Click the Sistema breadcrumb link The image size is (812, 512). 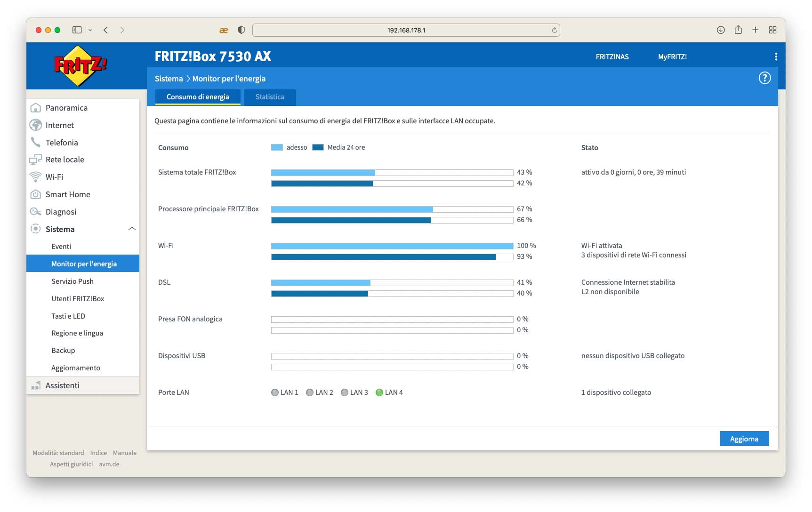tap(169, 79)
